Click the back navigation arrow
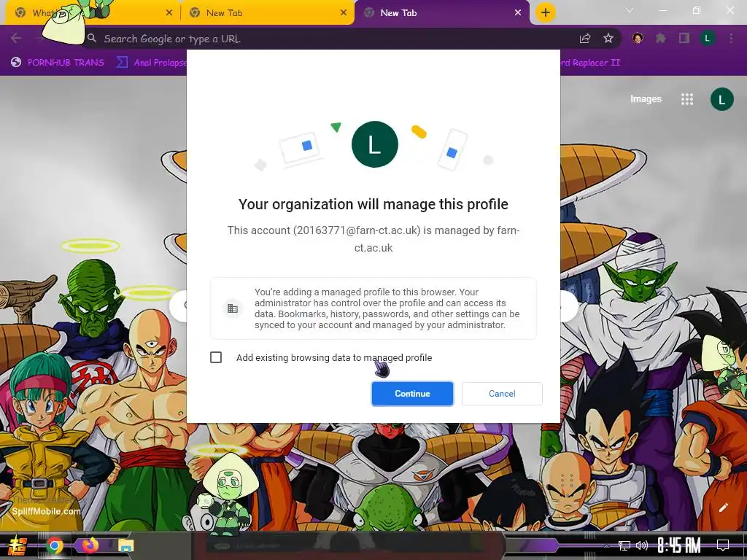Image resolution: width=747 pixels, height=560 pixels. (16, 38)
